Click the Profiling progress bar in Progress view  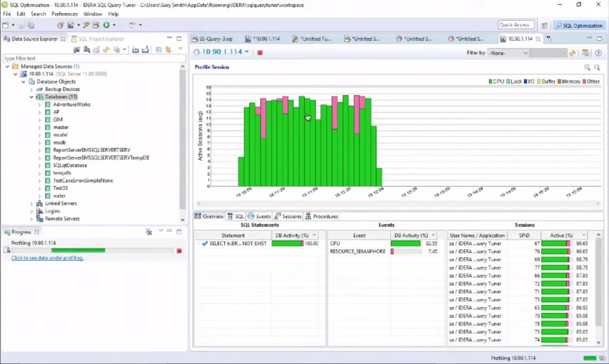(92, 250)
